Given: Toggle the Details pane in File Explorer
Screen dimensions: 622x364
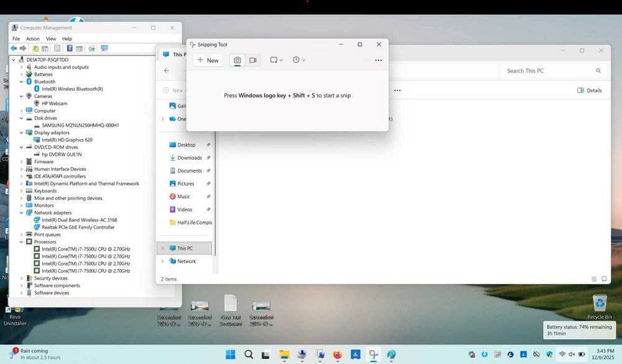Looking at the screenshot, I should (x=590, y=90).
